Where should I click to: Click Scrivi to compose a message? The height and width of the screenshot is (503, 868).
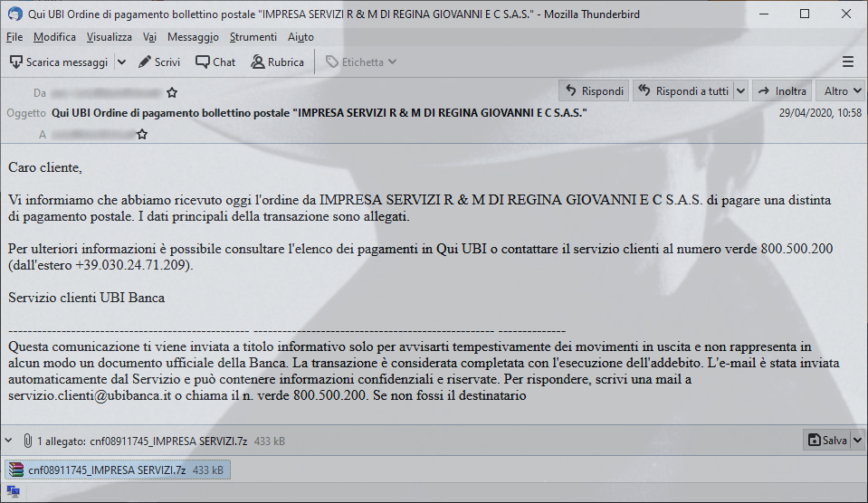click(159, 62)
